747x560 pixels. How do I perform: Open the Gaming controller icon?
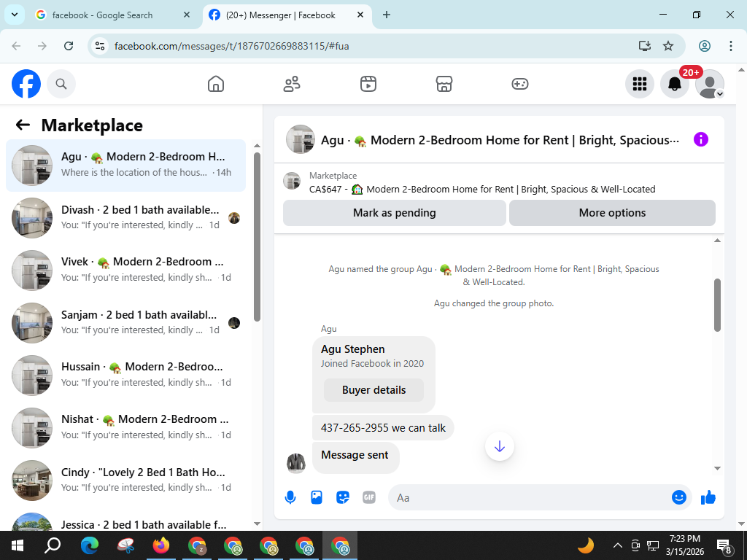[x=519, y=84]
